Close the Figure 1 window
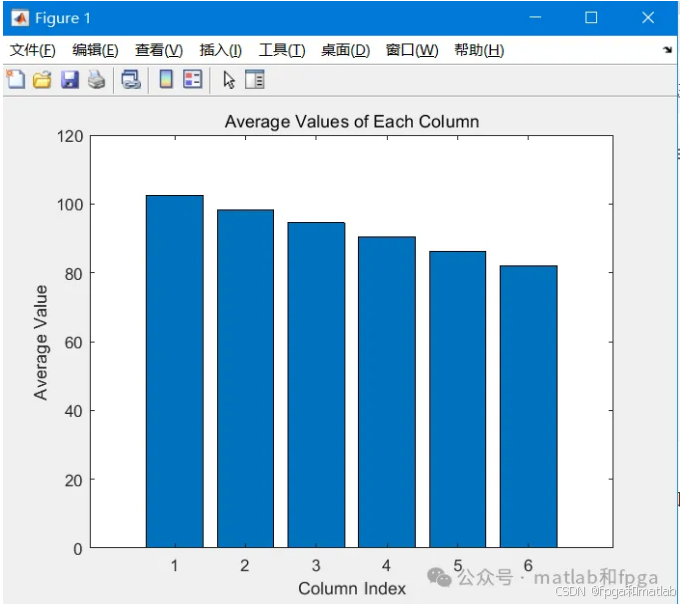Viewport: 684px width, 605px height. click(x=648, y=17)
